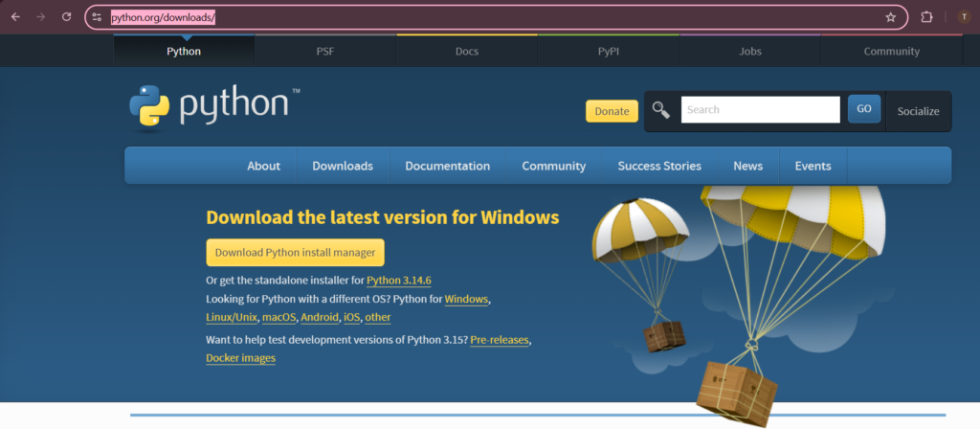Open the Success Stories navigation menu
The image size is (980, 429).
click(x=659, y=166)
